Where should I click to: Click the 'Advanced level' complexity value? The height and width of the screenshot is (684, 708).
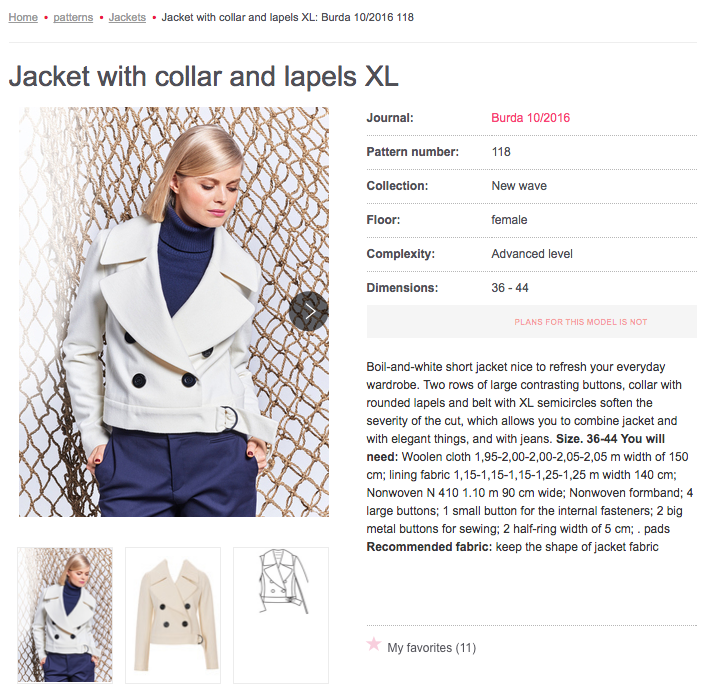(532, 254)
